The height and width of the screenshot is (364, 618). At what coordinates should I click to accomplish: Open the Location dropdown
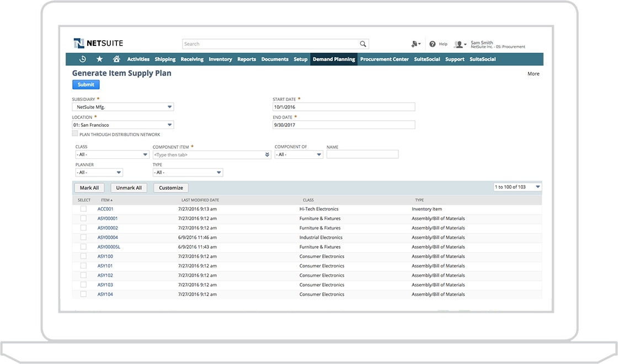click(x=169, y=125)
